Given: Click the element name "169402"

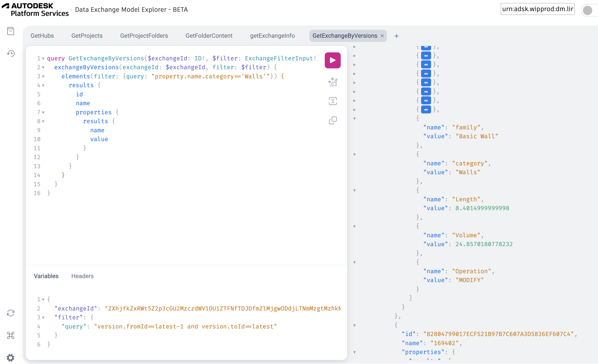Looking at the screenshot, I should 445,343.
